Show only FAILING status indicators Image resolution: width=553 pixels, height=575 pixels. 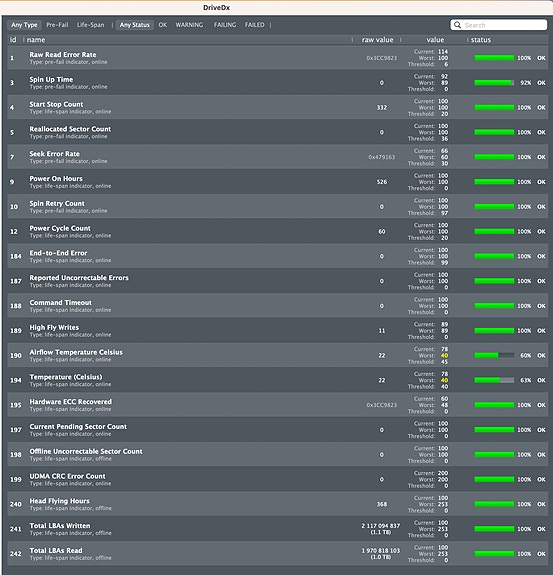(x=225, y=25)
